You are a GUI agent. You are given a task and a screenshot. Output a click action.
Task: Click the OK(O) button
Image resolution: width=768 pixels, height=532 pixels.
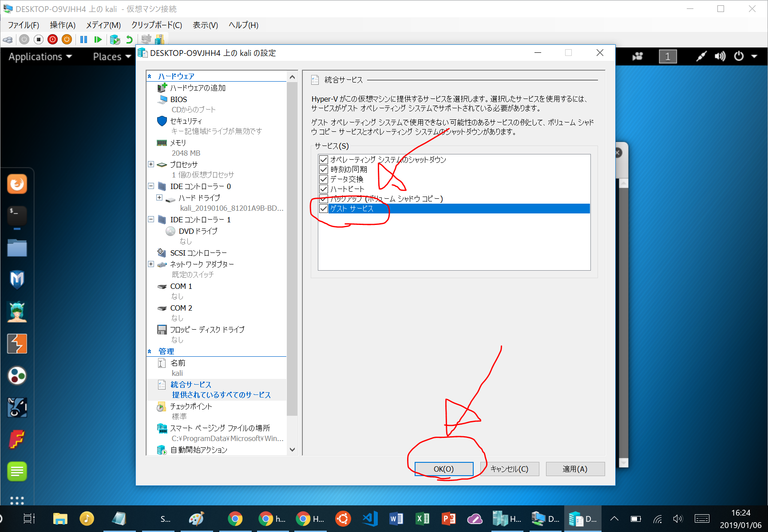(x=443, y=469)
